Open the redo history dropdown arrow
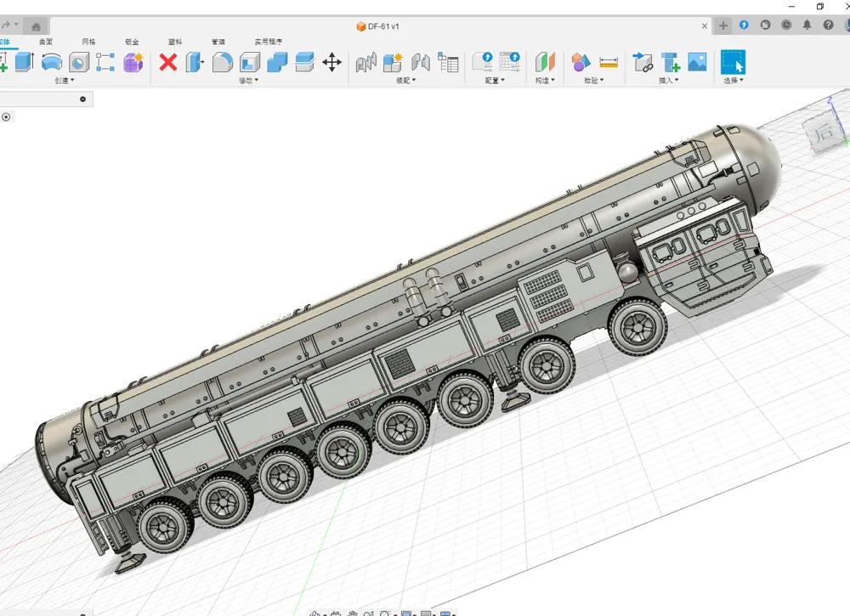Viewport: 850px width, 616px height. click(x=16, y=25)
